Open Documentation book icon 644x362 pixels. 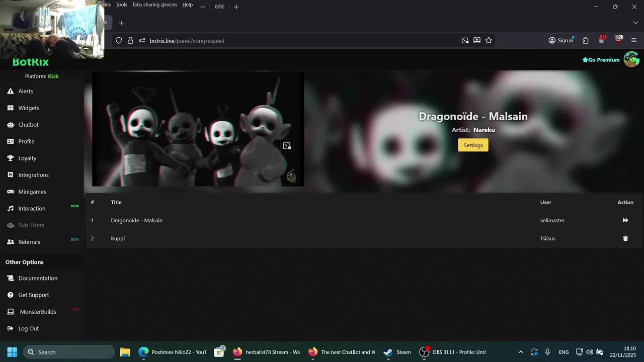pyautogui.click(x=10, y=278)
